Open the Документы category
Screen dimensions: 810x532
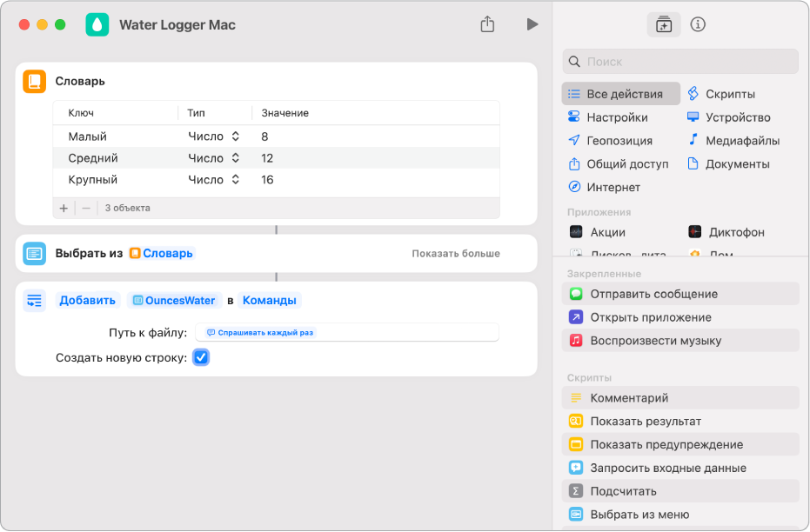click(728, 164)
